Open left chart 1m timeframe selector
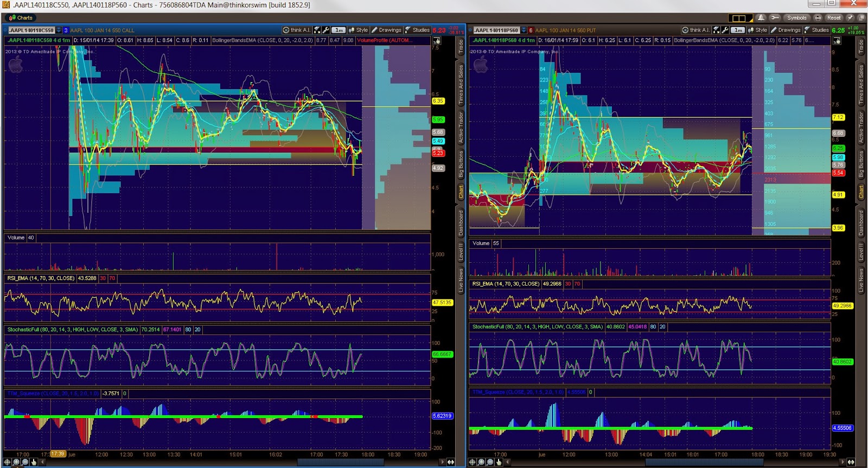 click(339, 30)
